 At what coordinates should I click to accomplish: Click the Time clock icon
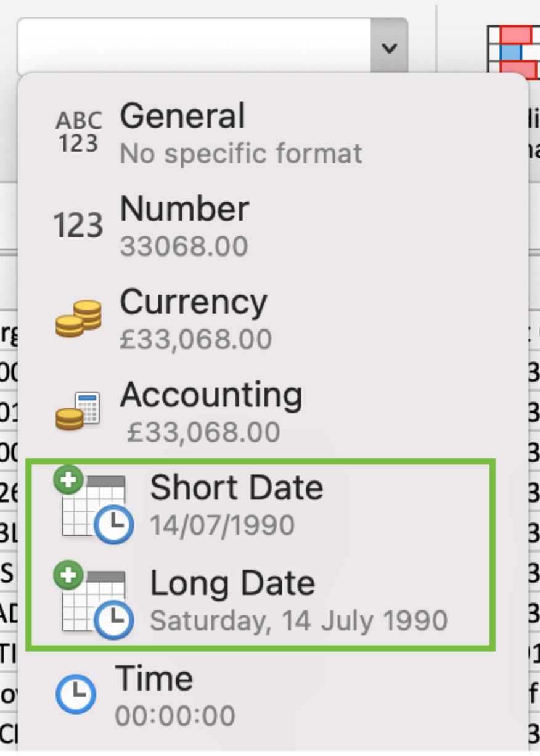pyautogui.click(x=76, y=694)
